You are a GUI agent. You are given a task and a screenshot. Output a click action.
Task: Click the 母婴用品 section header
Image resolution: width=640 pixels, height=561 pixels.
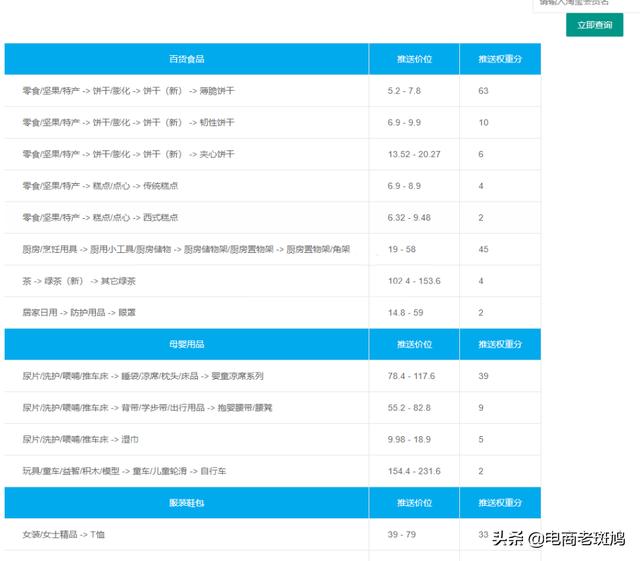click(187, 344)
